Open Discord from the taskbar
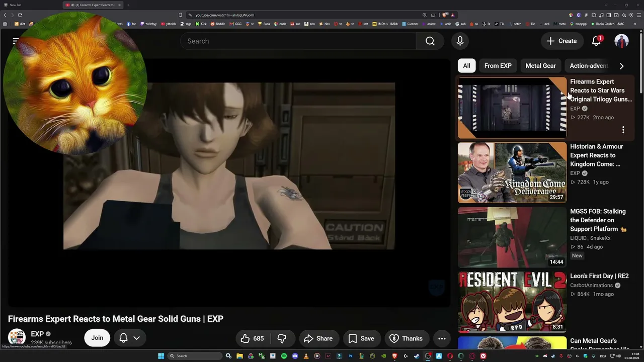The width and height of the screenshot is (644, 362). tap(295, 356)
